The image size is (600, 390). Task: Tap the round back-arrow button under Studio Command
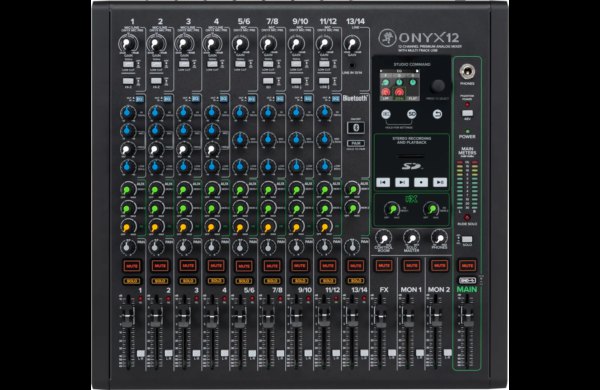(437, 114)
